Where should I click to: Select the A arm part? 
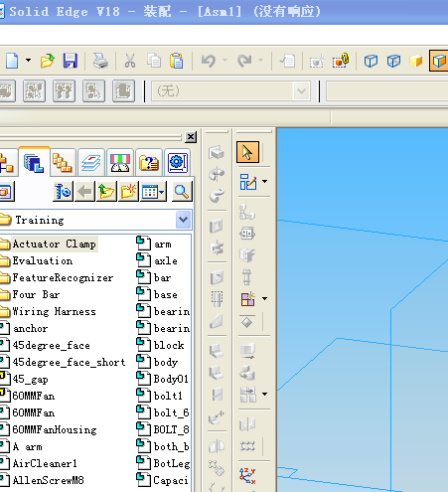coord(28,447)
